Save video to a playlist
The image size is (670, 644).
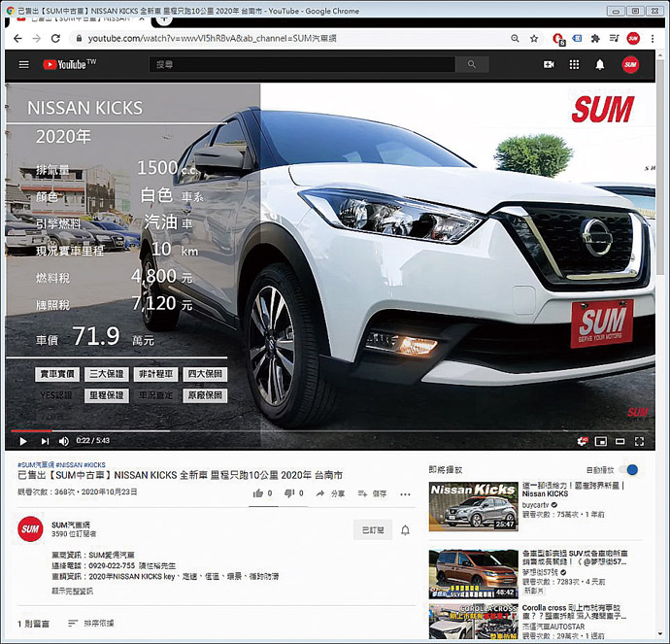point(372,493)
